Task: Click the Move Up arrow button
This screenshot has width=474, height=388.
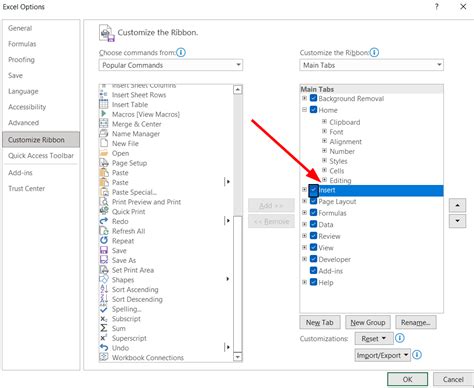Action: (x=457, y=206)
